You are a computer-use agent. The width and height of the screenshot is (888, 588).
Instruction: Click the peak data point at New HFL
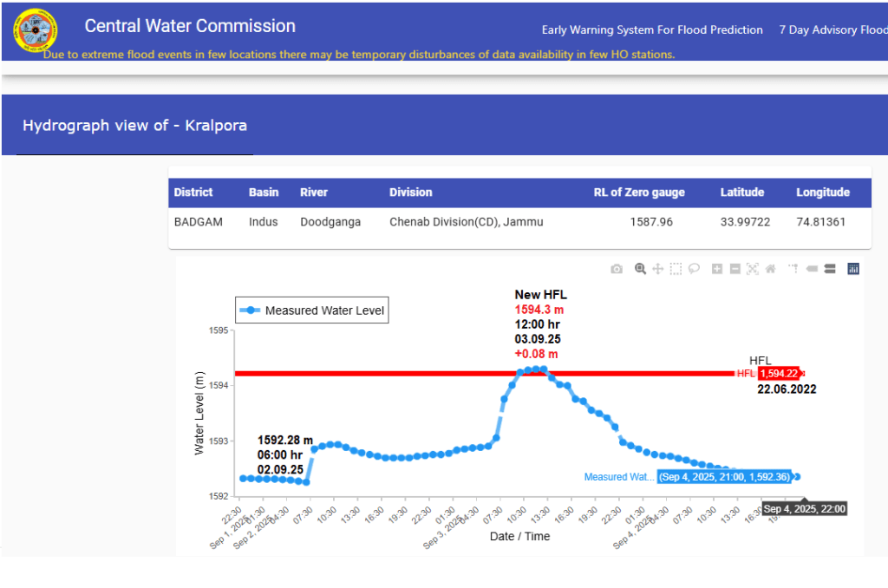click(537, 369)
